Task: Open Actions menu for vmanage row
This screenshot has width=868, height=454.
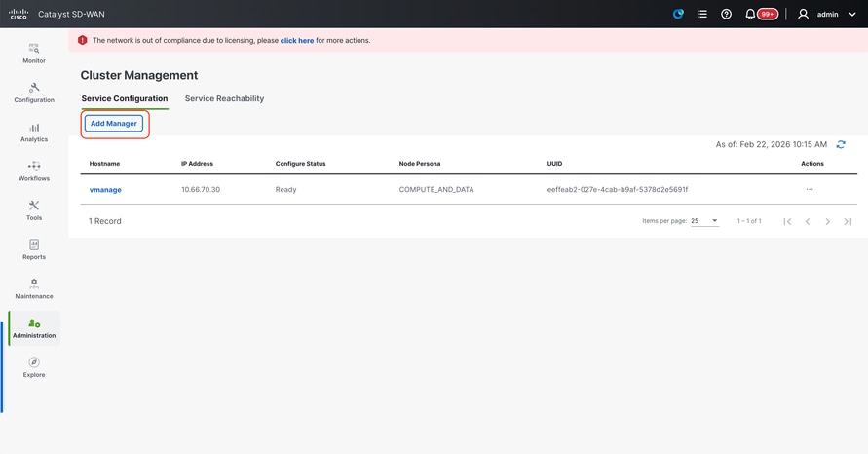Action: pos(810,189)
